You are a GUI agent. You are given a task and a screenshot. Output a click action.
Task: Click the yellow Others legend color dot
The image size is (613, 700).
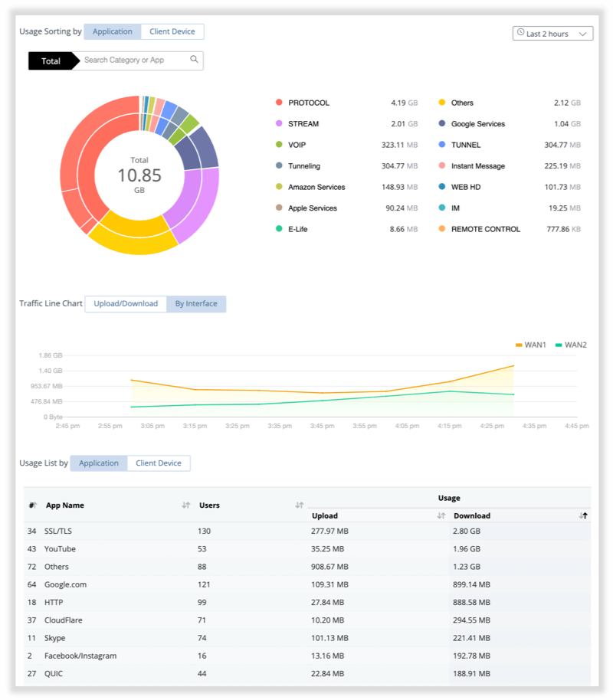coord(442,103)
